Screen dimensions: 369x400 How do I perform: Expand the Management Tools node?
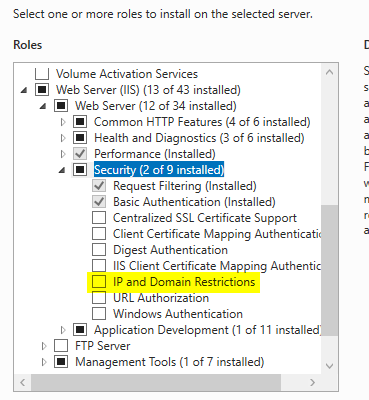pyautogui.click(x=44, y=362)
